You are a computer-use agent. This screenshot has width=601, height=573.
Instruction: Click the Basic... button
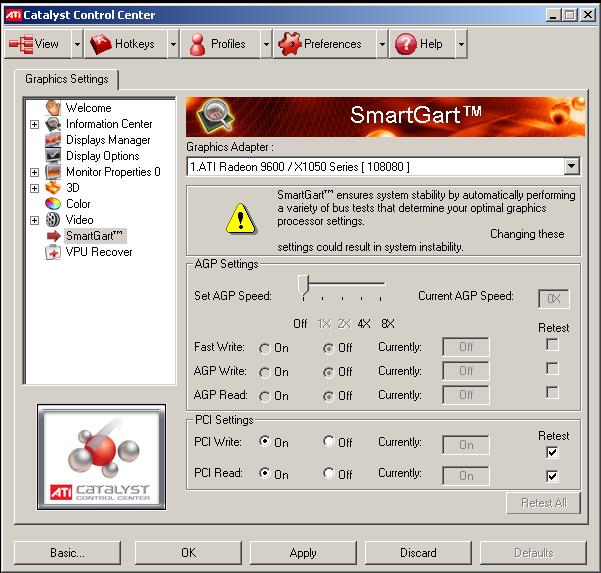tap(67, 553)
